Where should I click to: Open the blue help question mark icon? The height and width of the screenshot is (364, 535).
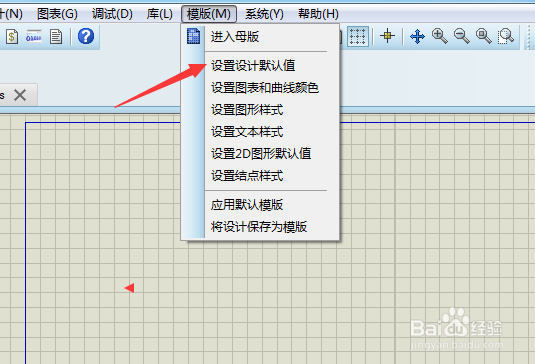tap(86, 36)
